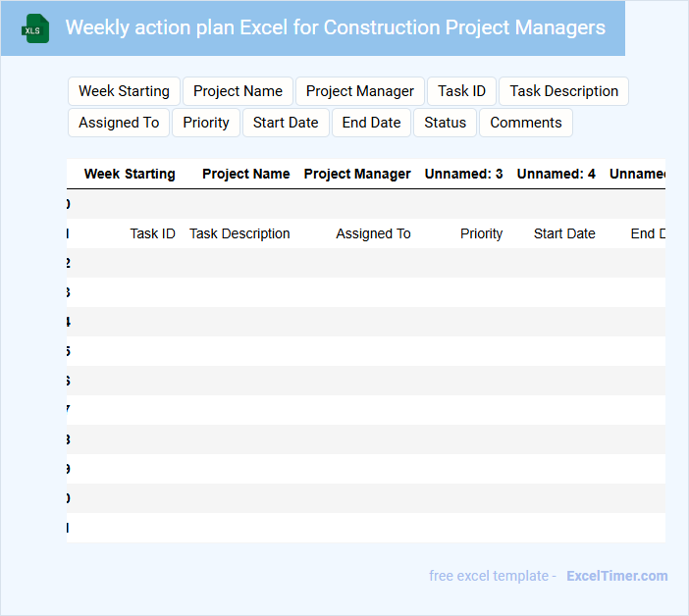This screenshot has height=616, width=689.
Task: Select the Priority tag button
Action: click(206, 123)
